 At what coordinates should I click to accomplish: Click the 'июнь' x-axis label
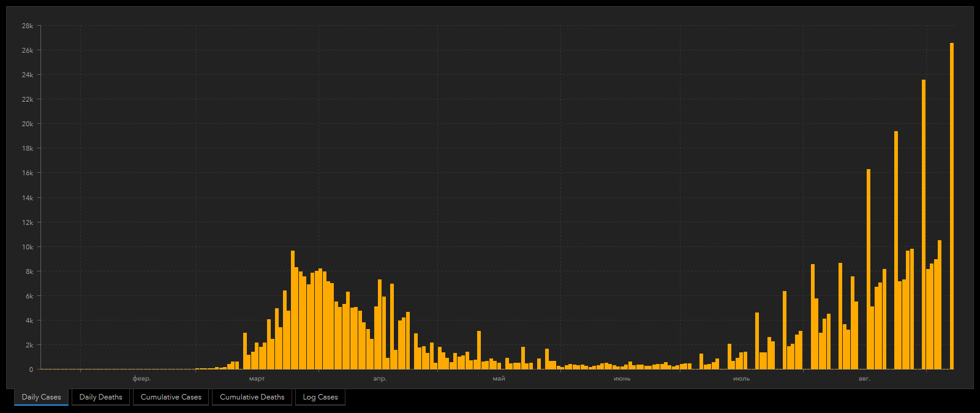click(x=622, y=379)
